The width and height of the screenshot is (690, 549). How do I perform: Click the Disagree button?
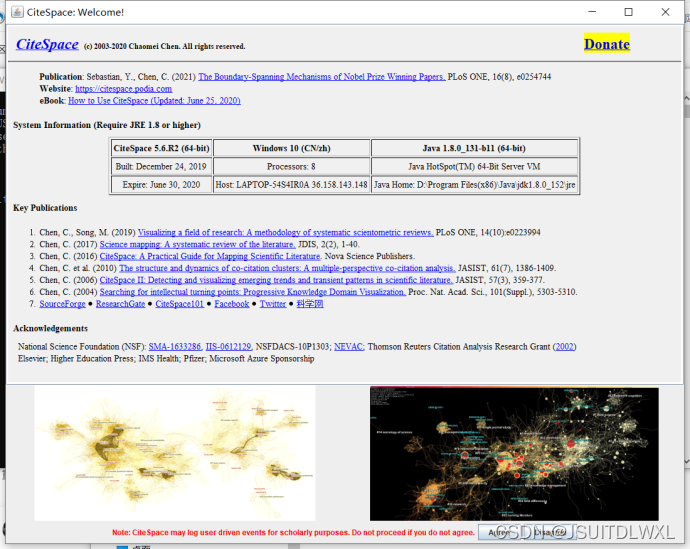549,532
